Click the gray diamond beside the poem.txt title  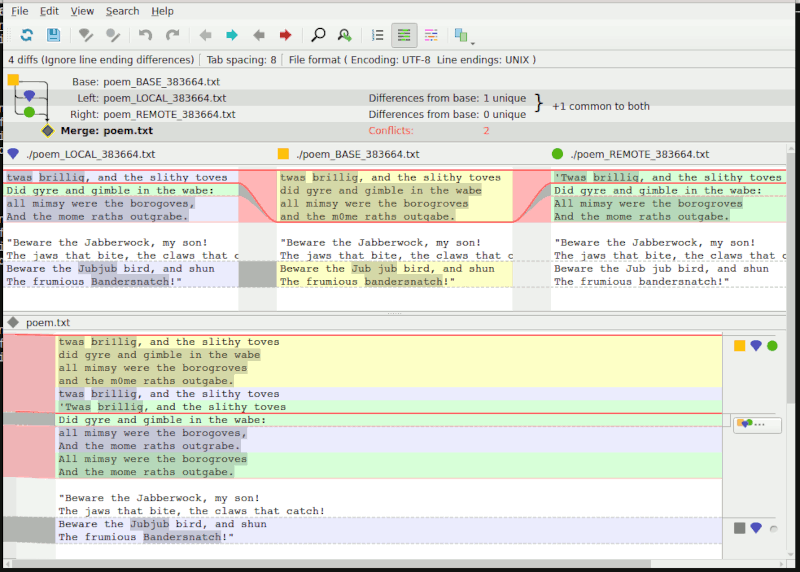tap(13, 322)
